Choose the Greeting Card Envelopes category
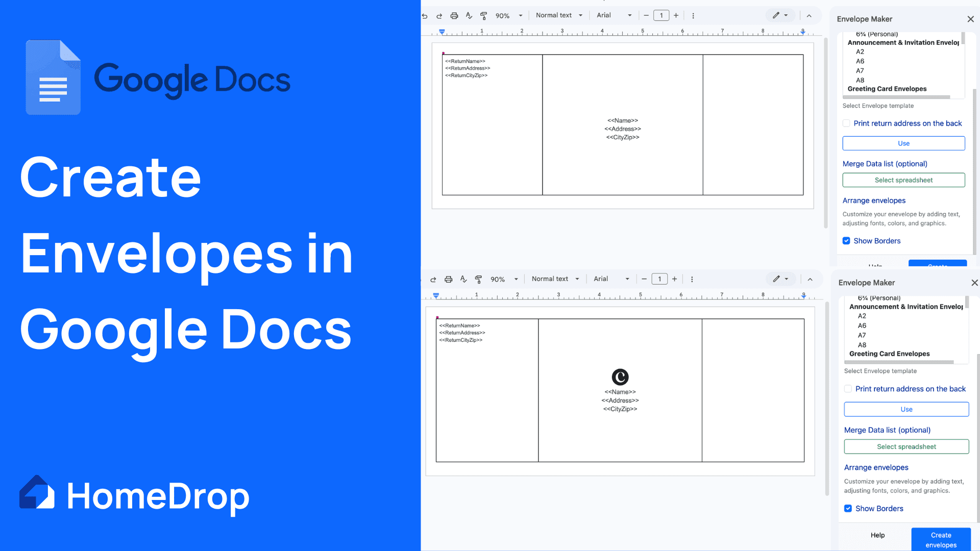The height and width of the screenshot is (551, 980). coord(887,89)
